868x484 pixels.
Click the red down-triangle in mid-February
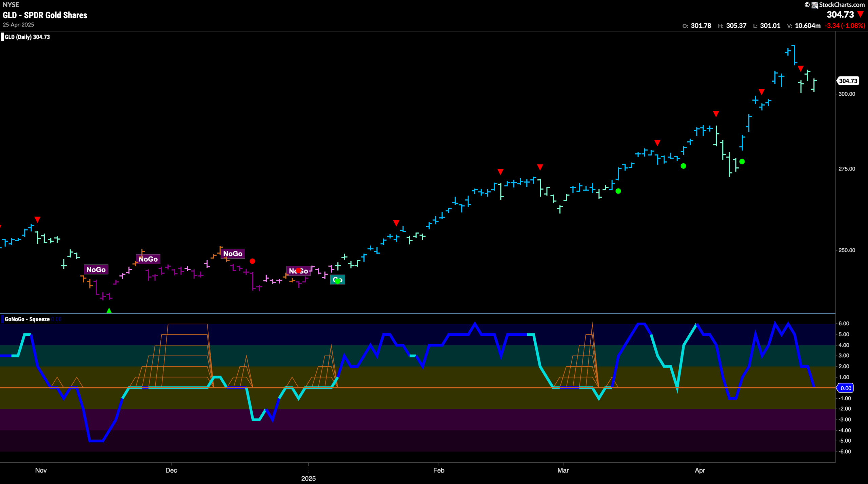pyautogui.click(x=500, y=172)
